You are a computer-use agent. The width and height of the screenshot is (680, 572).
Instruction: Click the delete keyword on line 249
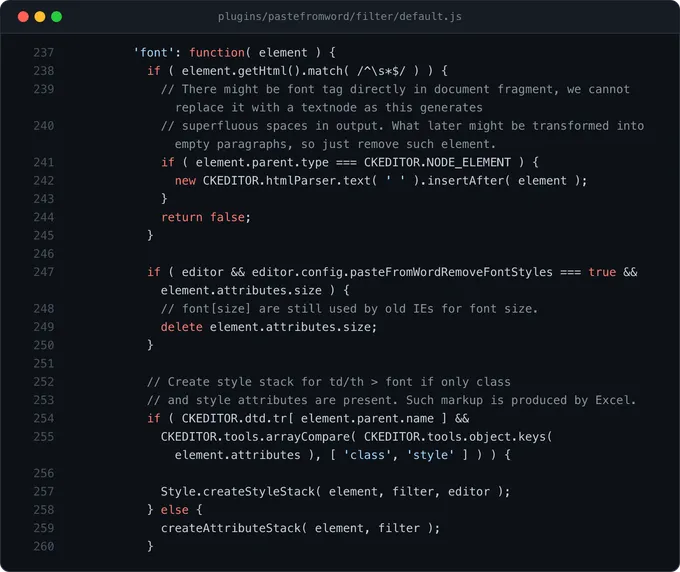[182, 327]
